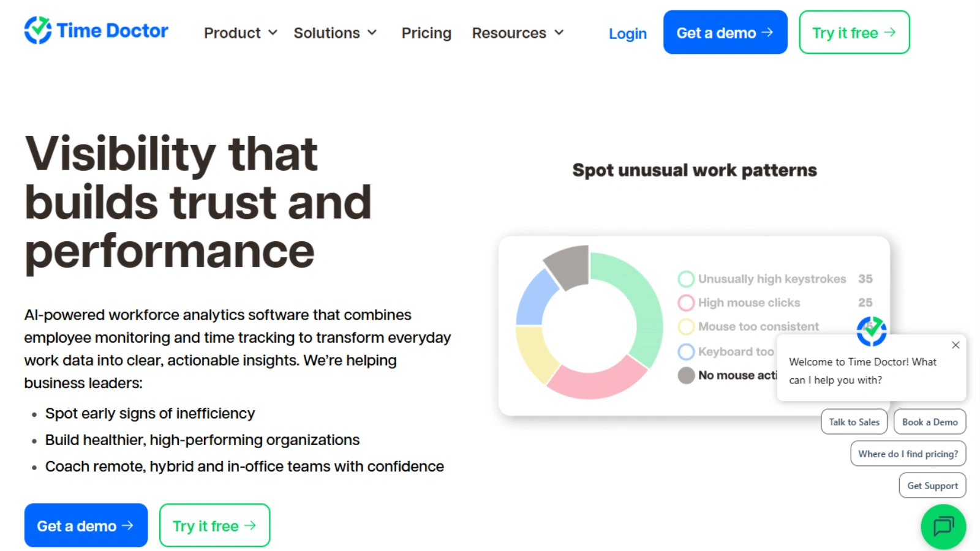The image size is (980, 551).
Task: Click the Time Doctor logo icon
Action: 37,29
